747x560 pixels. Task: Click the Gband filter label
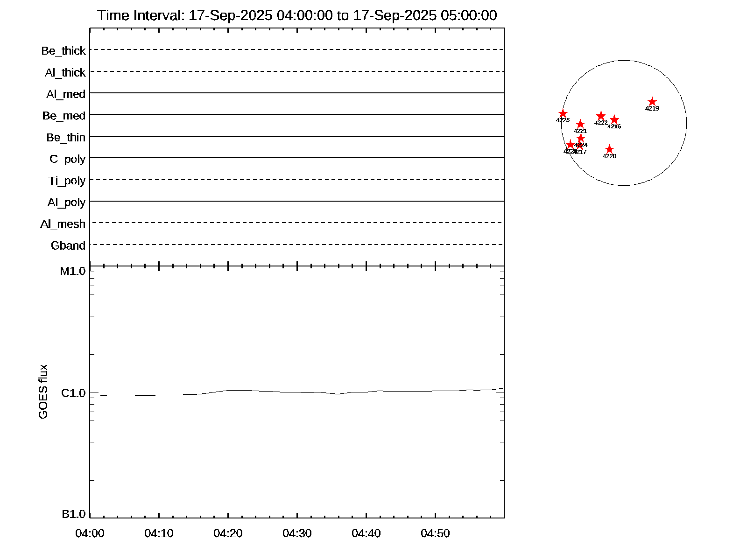68,246
